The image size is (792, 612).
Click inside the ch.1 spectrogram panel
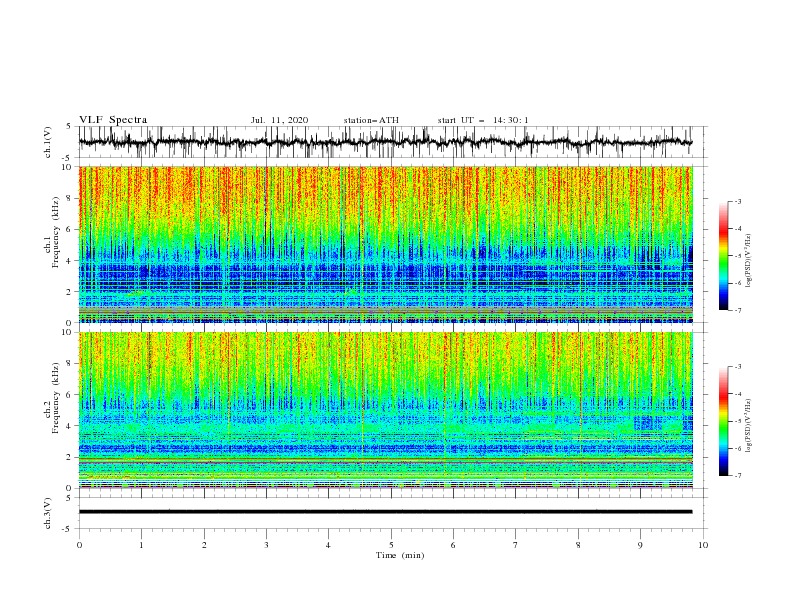pyautogui.click(x=385, y=244)
